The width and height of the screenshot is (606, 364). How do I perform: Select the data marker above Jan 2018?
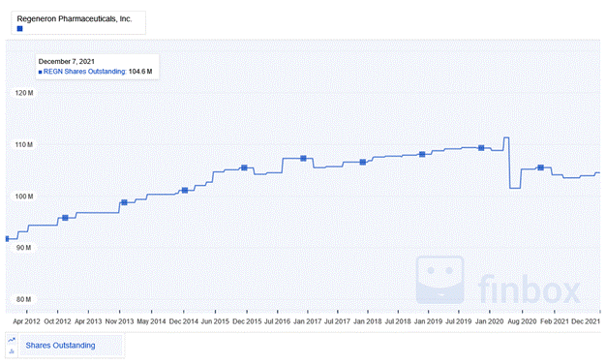point(363,163)
